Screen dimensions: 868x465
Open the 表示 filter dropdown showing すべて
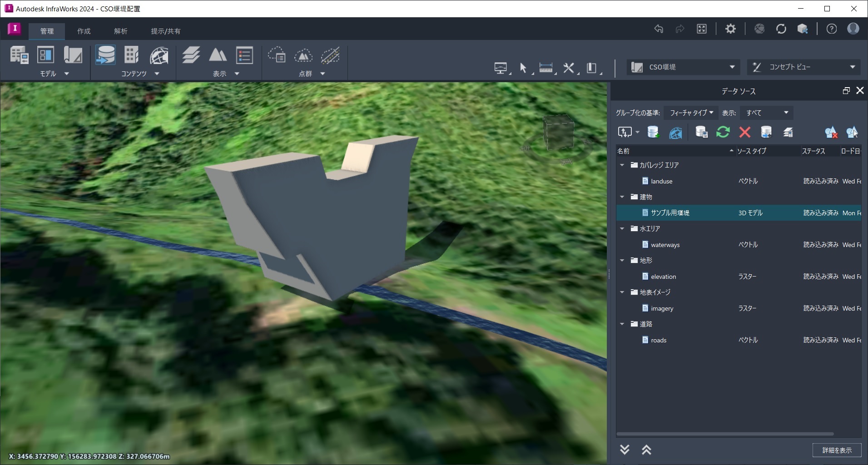pos(766,112)
